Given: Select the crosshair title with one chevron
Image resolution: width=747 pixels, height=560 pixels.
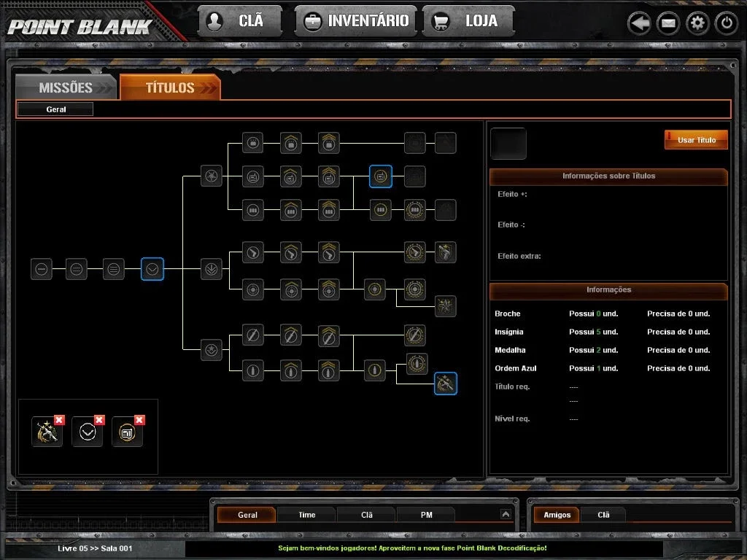Looking at the screenshot, I should click(290, 289).
